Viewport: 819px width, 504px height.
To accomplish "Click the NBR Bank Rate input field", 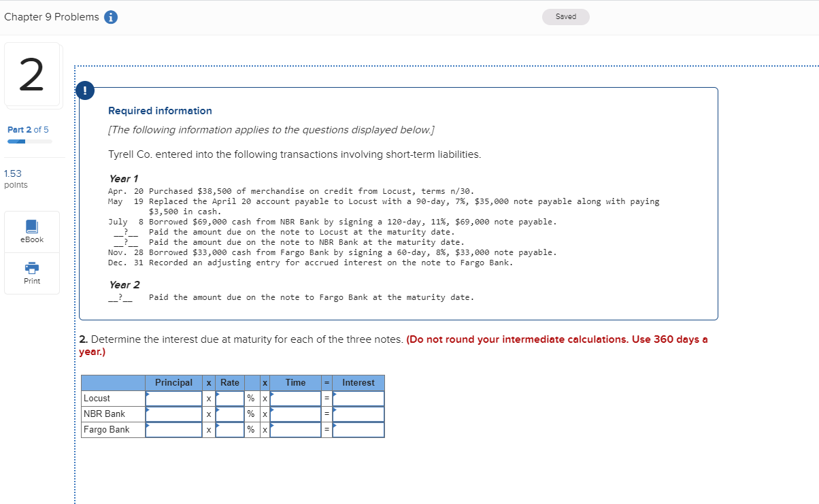I will (x=230, y=414).
